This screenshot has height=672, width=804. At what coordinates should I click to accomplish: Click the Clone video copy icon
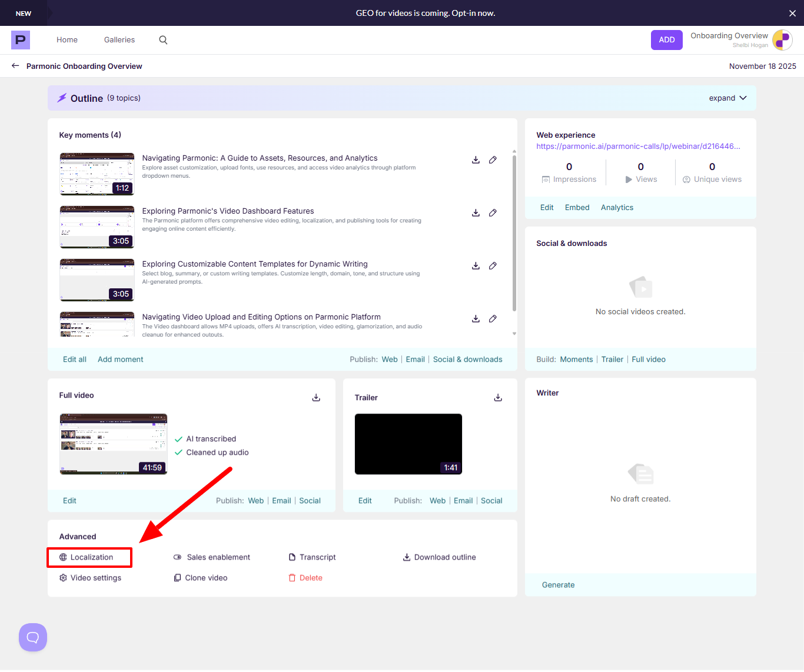click(177, 578)
